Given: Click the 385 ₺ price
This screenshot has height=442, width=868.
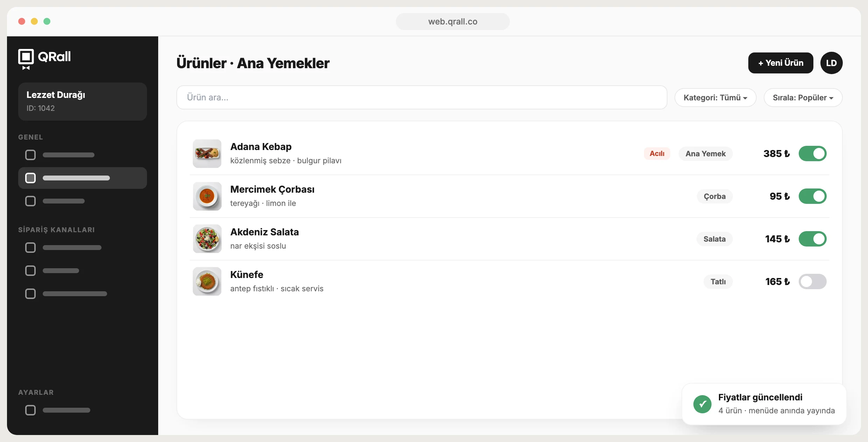Looking at the screenshot, I should pos(777,154).
